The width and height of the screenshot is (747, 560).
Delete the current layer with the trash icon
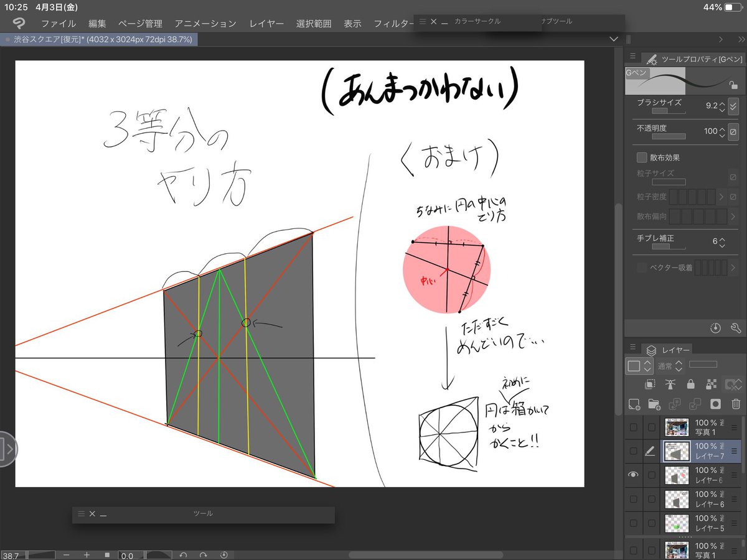(736, 404)
